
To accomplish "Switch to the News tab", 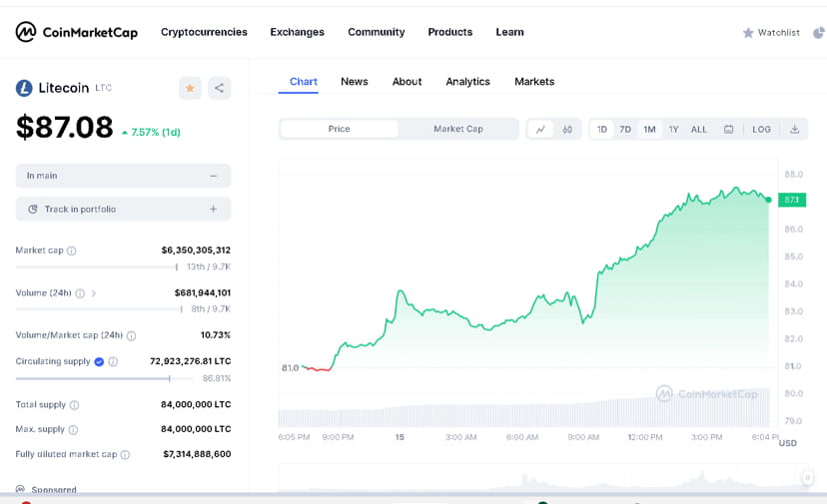I will 354,82.
